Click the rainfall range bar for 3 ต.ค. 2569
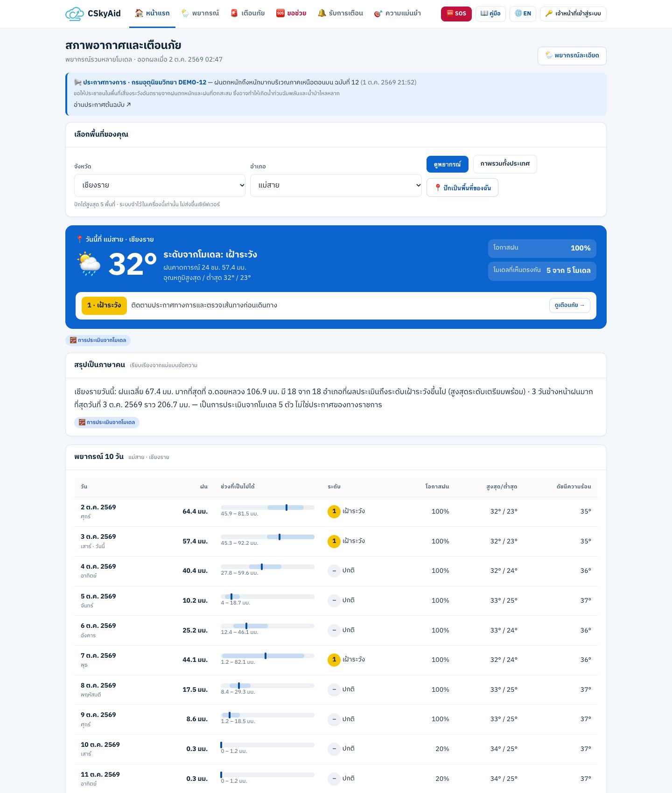Screen dimensions: 672x793 click(x=268, y=537)
